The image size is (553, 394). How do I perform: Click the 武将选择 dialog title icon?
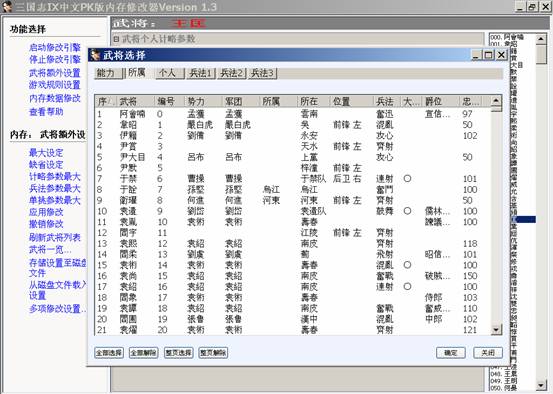click(x=95, y=55)
